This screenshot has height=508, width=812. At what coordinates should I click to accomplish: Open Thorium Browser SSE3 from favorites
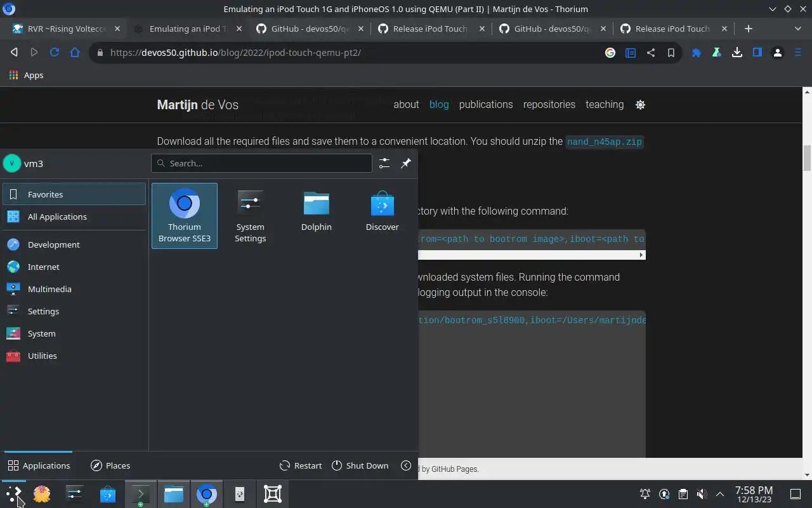click(x=184, y=216)
